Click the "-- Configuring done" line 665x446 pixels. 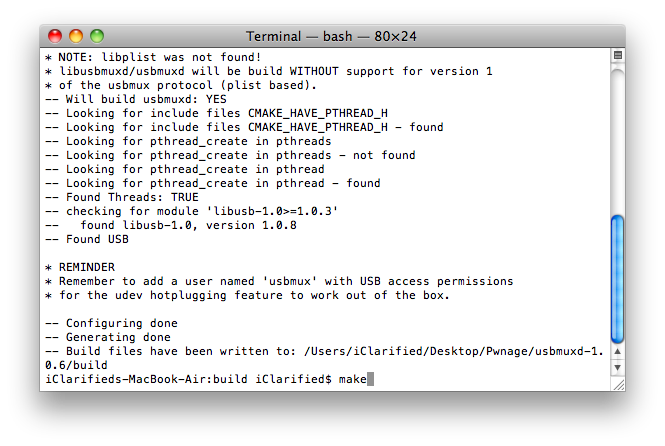coord(112,324)
